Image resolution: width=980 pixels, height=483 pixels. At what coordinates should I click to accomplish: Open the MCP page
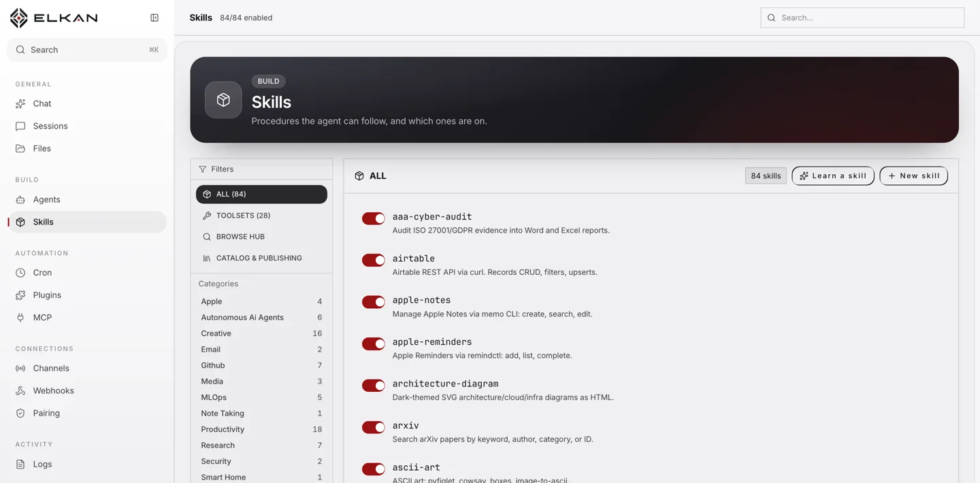point(87,318)
